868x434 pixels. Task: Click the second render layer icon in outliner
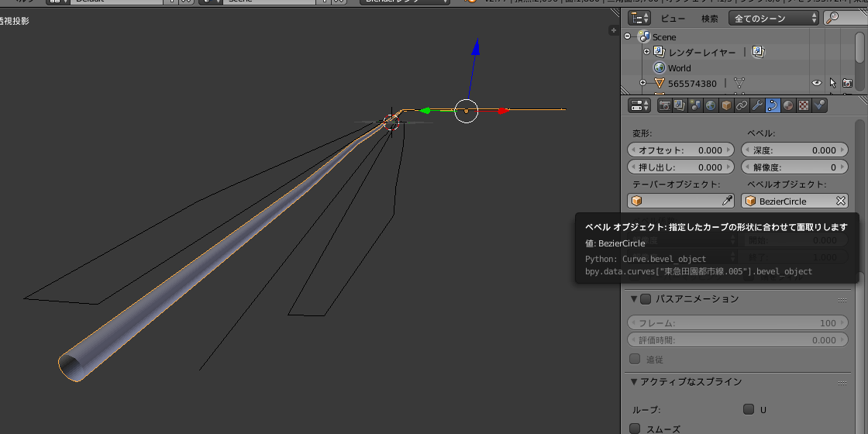tap(758, 52)
